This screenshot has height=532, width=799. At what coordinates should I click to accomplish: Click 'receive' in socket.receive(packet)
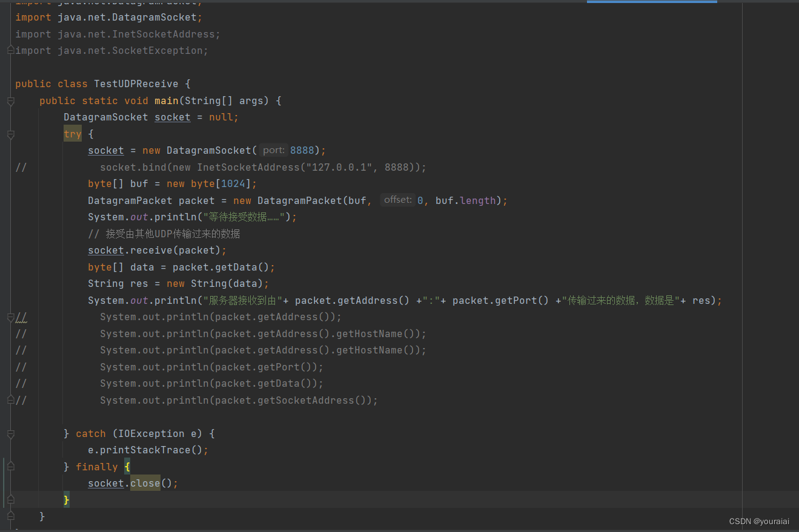(151, 250)
